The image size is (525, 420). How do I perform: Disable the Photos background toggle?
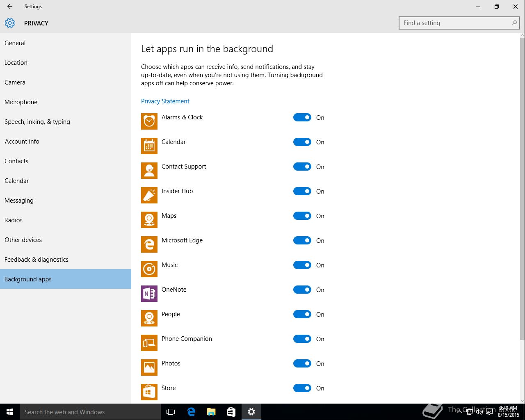302,363
